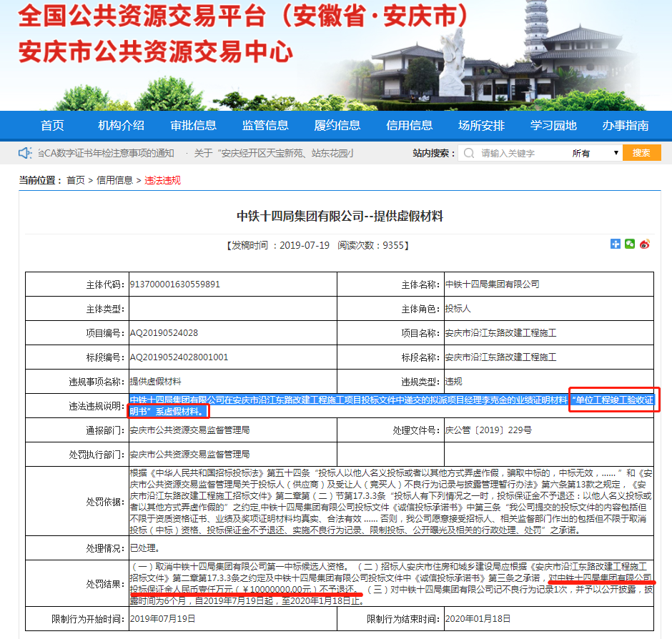Open the 安庆经开区天宝新苑 notice link
Screen dimensions: 672x639
(x=274, y=153)
